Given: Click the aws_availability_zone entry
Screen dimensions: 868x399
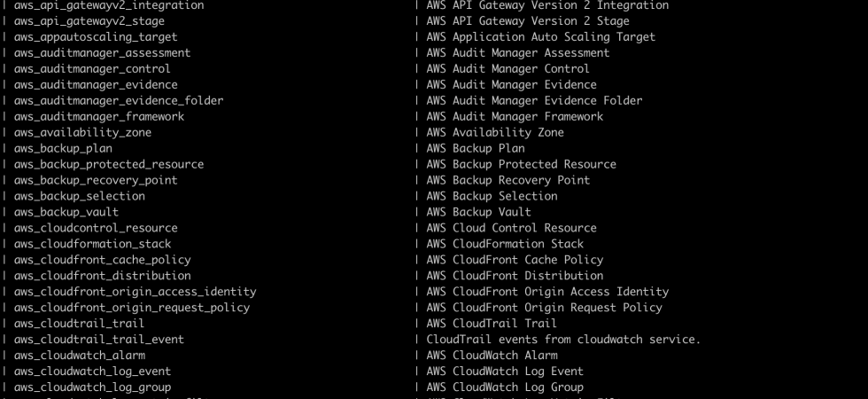Looking at the screenshot, I should tap(82, 132).
